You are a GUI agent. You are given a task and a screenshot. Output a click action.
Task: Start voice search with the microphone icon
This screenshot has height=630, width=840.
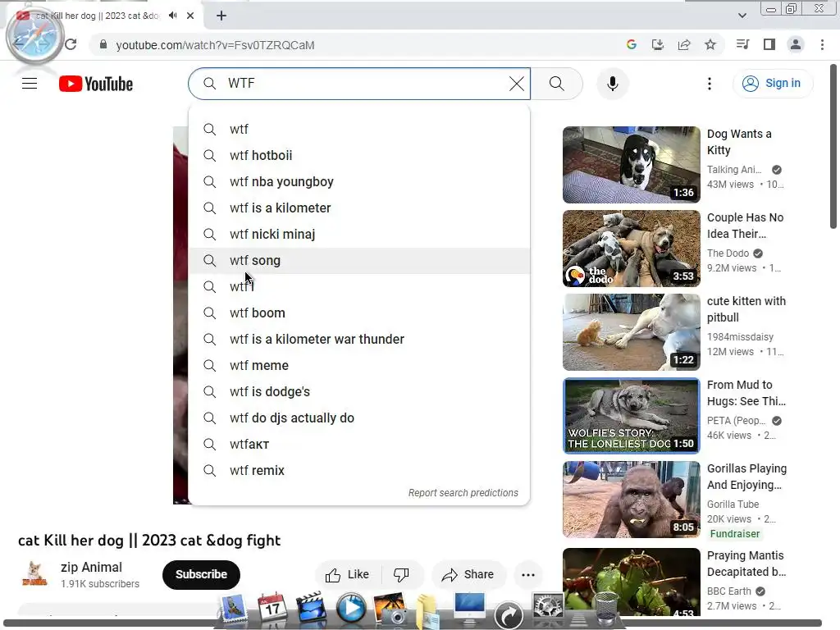(x=612, y=84)
